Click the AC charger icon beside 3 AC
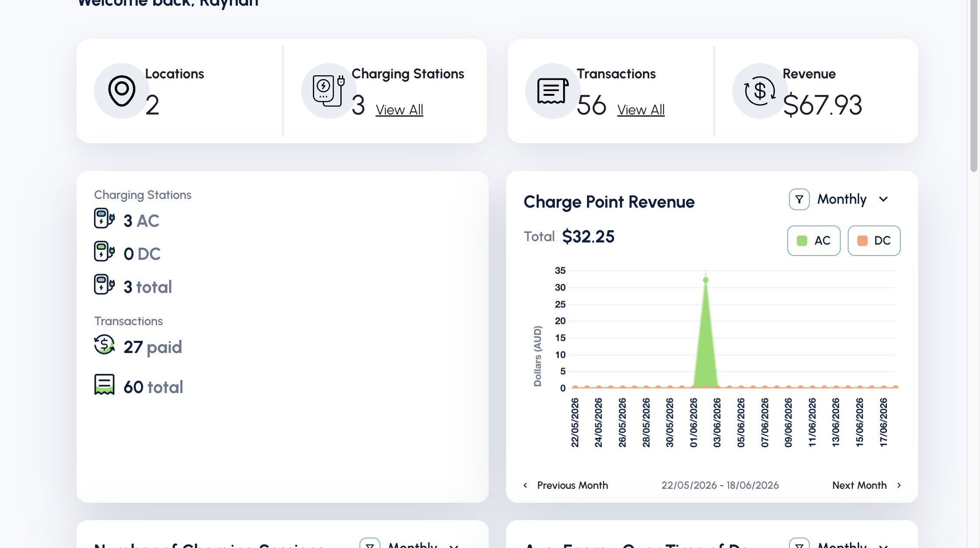980x548 pixels. click(104, 219)
